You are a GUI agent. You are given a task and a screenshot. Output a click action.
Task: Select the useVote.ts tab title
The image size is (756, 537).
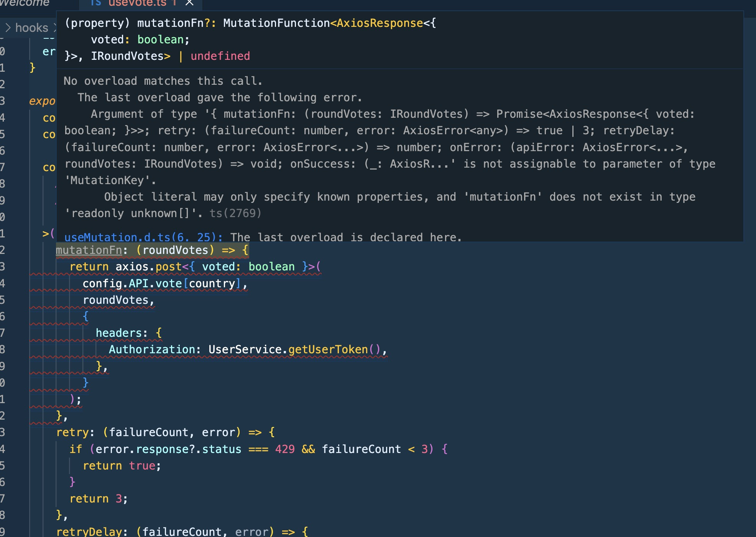coord(137,3)
